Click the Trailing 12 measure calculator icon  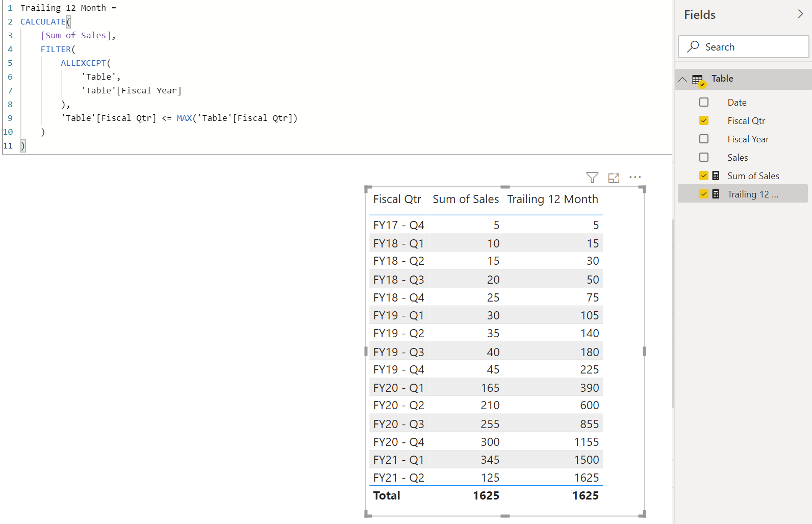tap(716, 194)
